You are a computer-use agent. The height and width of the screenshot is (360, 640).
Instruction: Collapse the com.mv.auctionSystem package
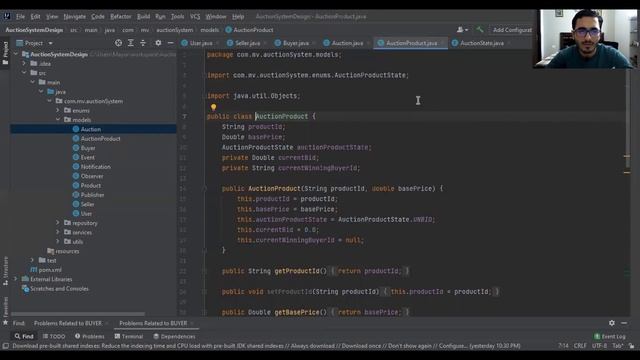[x=50, y=101]
